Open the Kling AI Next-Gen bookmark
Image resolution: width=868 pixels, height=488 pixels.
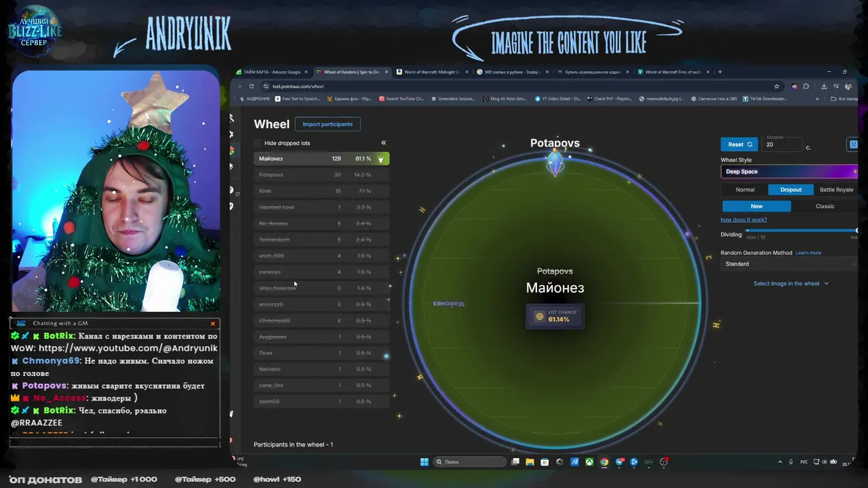(505, 99)
